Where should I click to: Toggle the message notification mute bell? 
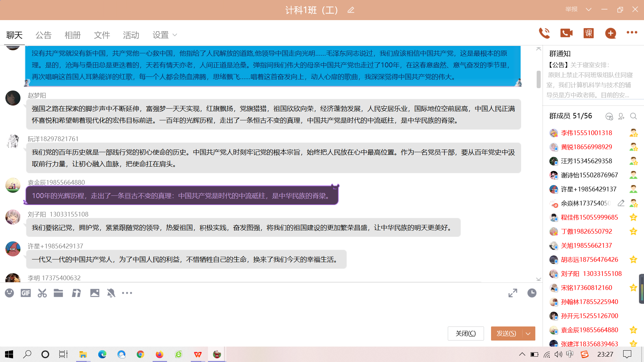111,293
